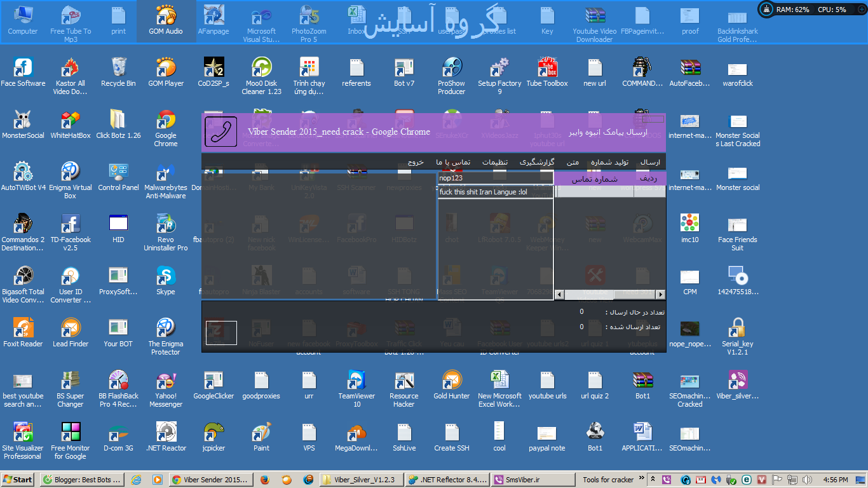Select the Setup Factory 9 icon
The image size is (868, 488).
coord(499,76)
